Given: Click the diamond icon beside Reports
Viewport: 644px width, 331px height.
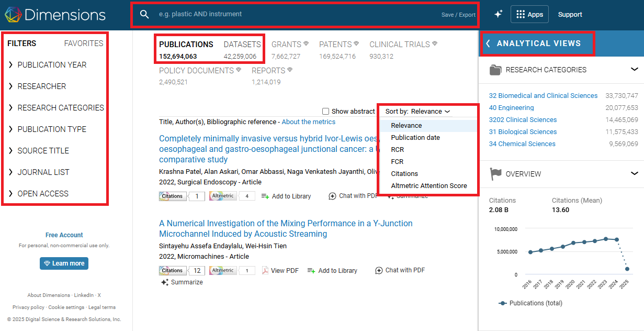Looking at the screenshot, I should [x=290, y=70].
